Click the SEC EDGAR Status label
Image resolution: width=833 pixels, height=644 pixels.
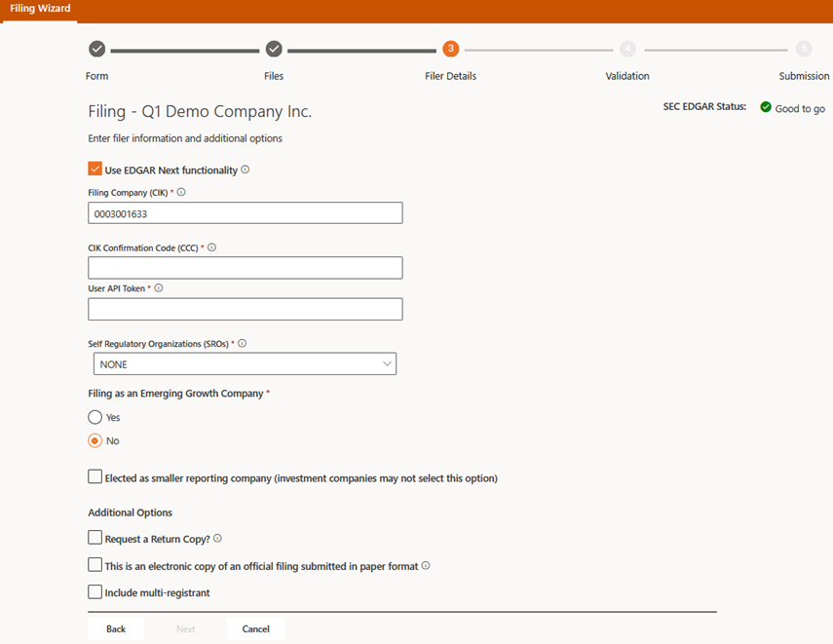[704, 106]
